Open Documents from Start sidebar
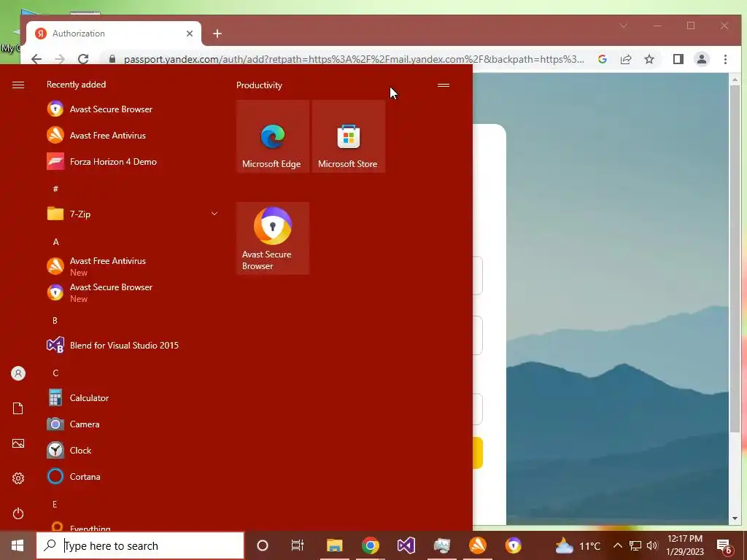747x560 pixels. pos(18,408)
